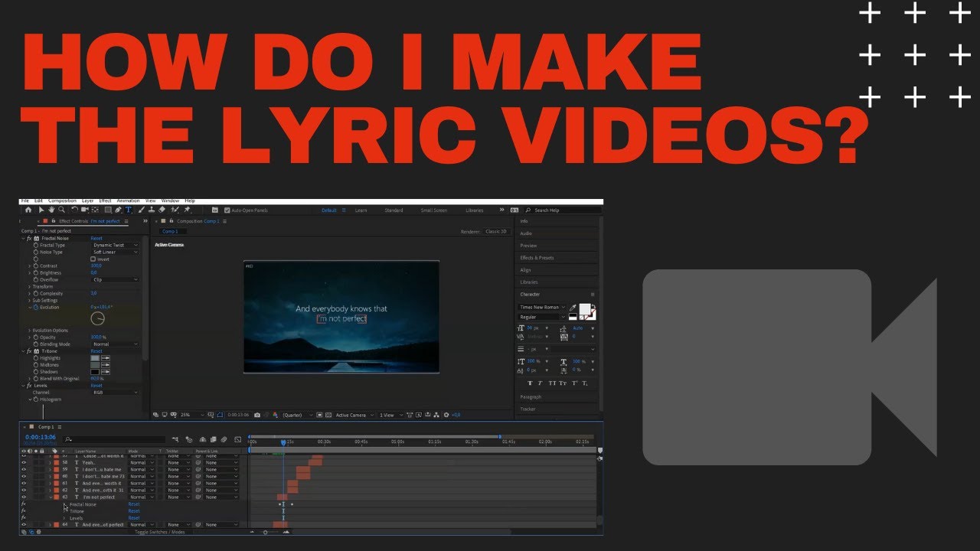Switch to the Small Screen workspace
The height and width of the screenshot is (551, 980).
click(434, 210)
